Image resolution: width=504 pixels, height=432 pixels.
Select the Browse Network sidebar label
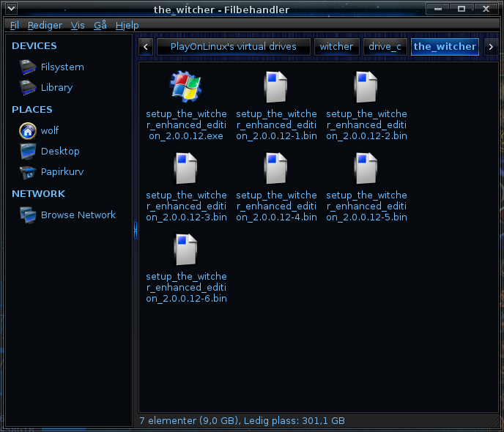(x=78, y=215)
